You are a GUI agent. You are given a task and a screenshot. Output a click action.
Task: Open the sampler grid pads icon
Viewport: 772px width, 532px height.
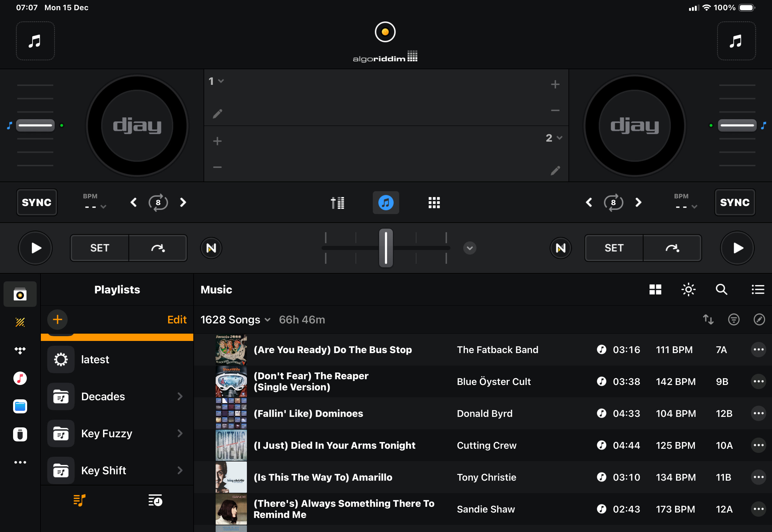[434, 202]
